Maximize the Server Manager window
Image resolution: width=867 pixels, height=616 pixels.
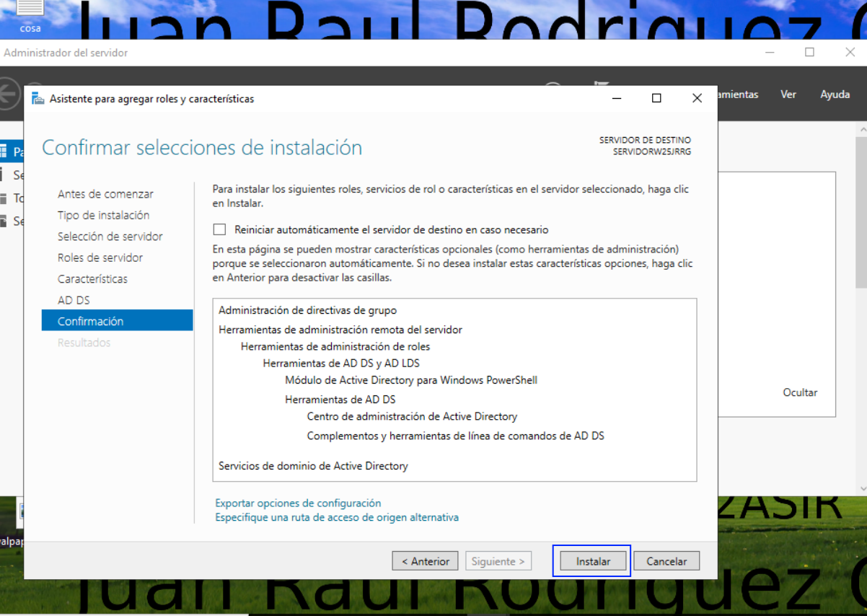[x=809, y=52]
